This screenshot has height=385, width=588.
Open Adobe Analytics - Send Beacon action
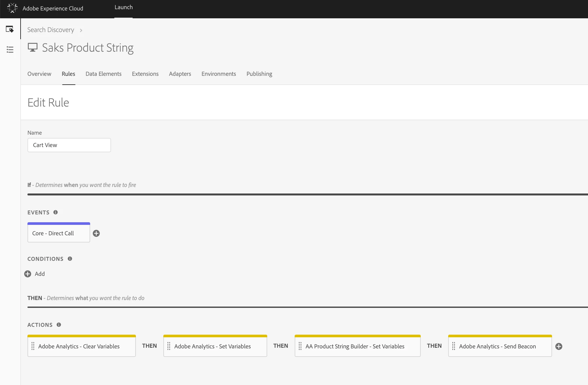[x=500, y=346]
